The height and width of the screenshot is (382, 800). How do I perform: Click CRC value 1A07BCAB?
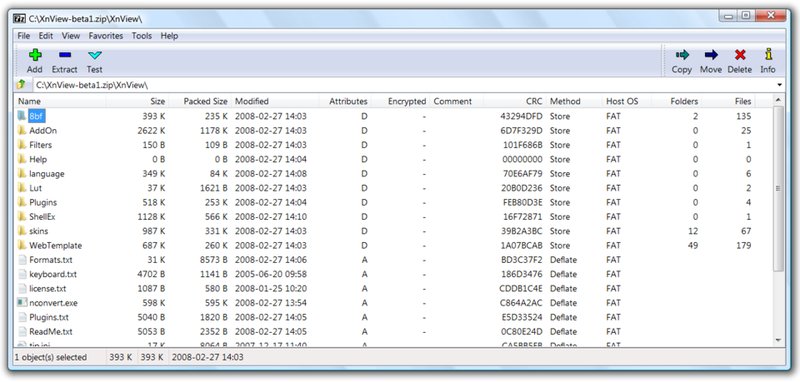[522, 245]
